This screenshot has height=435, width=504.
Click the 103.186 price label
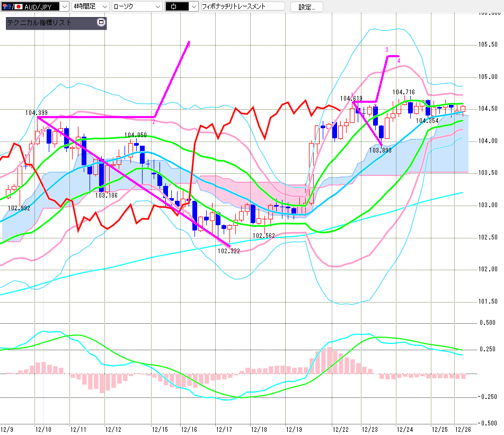(106, 196)
